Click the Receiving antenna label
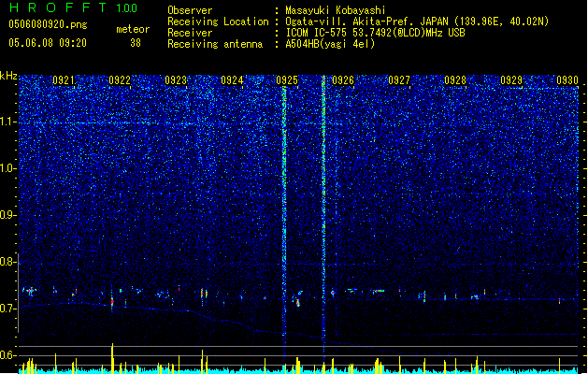Screen dimensions: 588x374 click(x=215, y=44)
